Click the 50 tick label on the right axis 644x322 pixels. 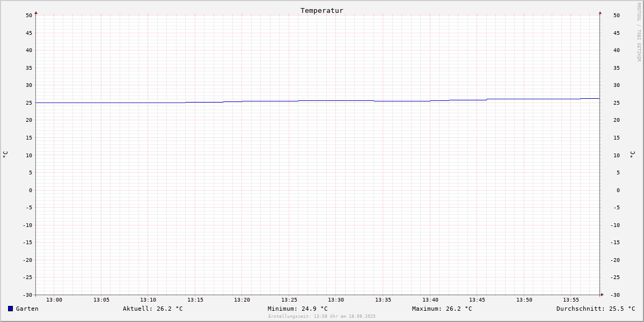(x=617, y=15)
